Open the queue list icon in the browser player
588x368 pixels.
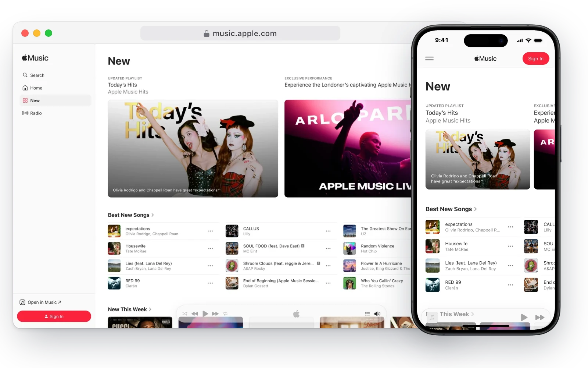point(367,314)
